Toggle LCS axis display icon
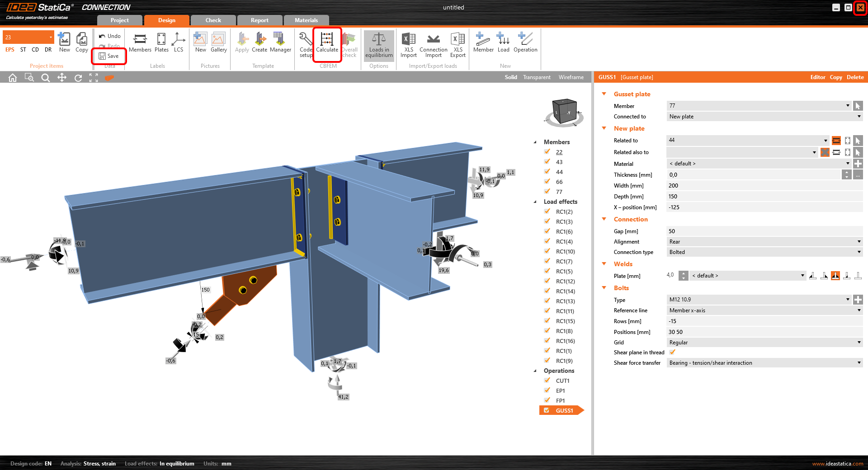The width and height of the screenshot is (868, 470). 179,43
